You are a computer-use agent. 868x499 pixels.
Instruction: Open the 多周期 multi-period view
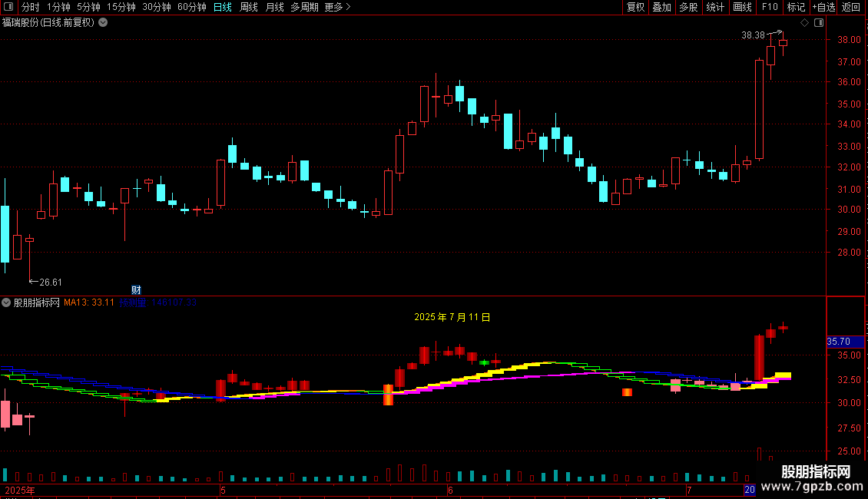(x=304, y=7)
